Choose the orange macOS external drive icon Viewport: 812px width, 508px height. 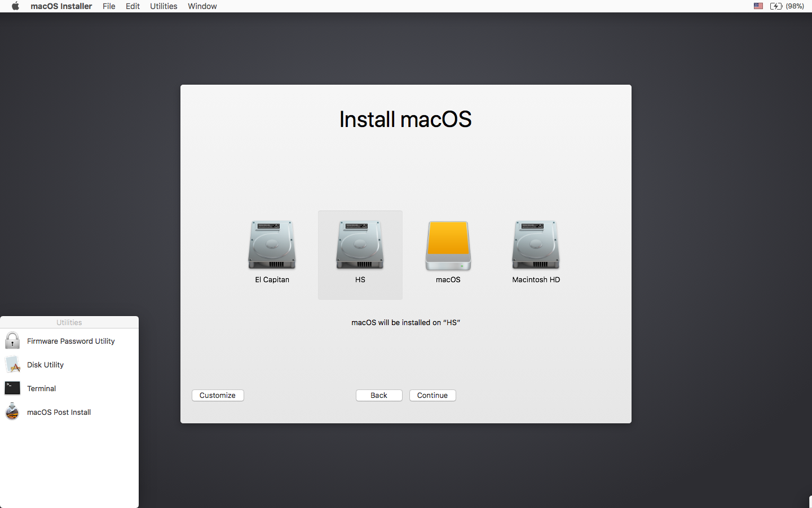point(448,246)
